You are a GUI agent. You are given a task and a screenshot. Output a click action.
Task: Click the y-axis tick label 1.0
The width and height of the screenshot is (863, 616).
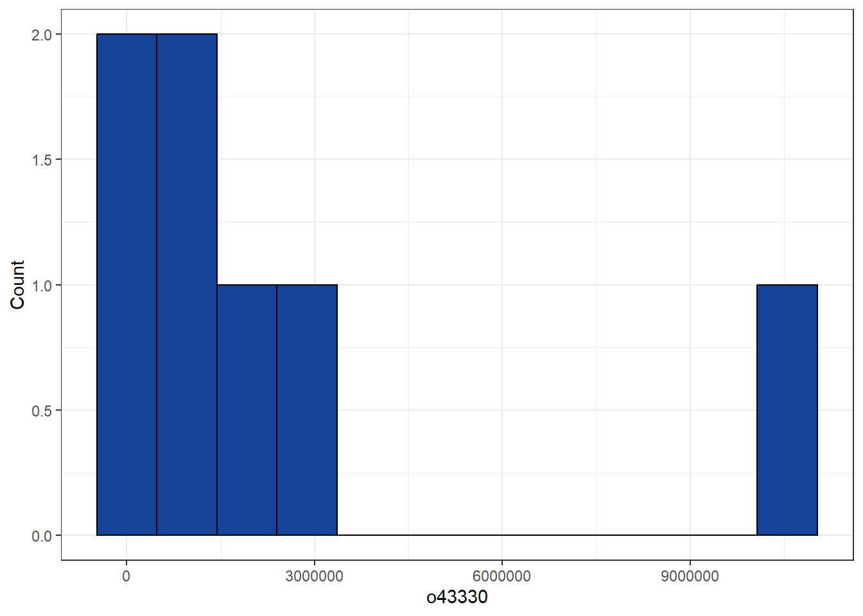click(42, 286)
